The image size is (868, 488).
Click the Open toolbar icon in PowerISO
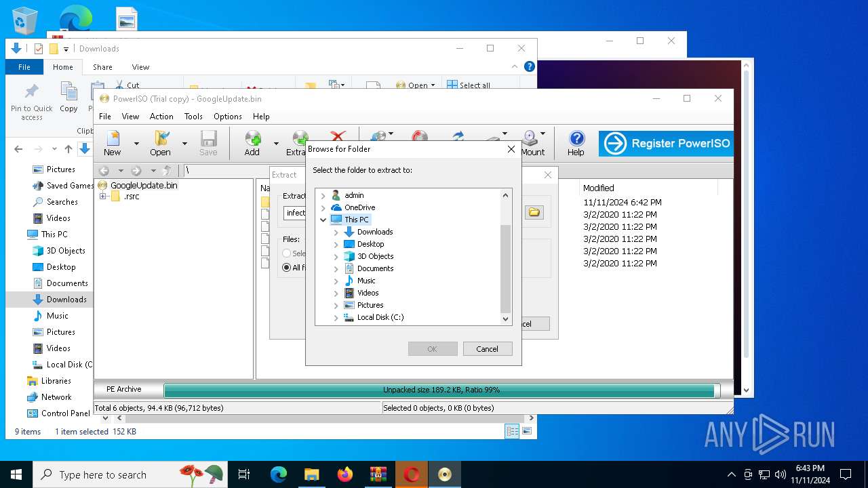pyautogui.click(x=161, y=143)
